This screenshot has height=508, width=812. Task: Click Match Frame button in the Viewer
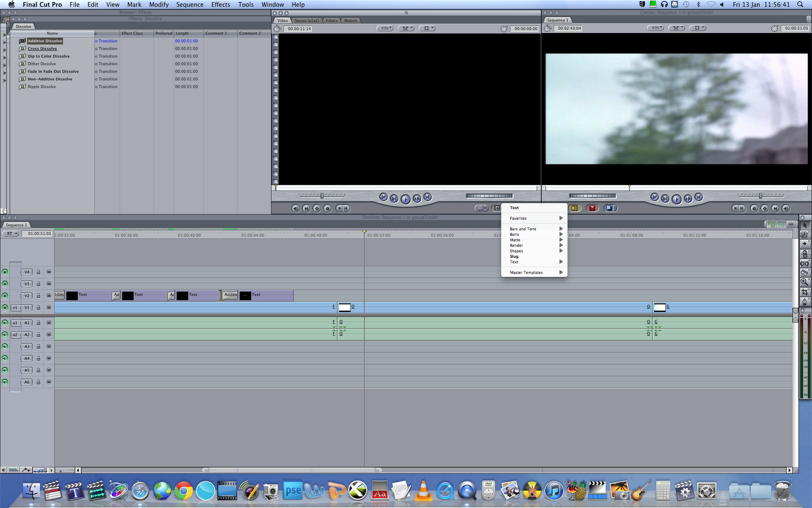point(296,208)
